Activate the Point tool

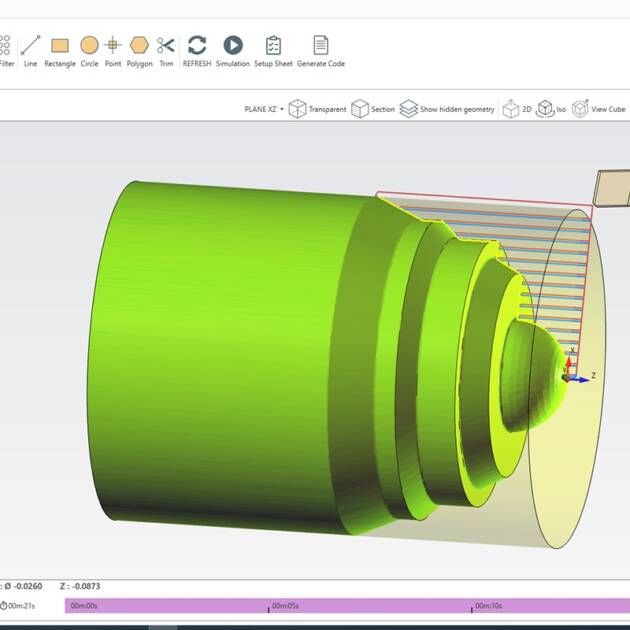point(113,46)
